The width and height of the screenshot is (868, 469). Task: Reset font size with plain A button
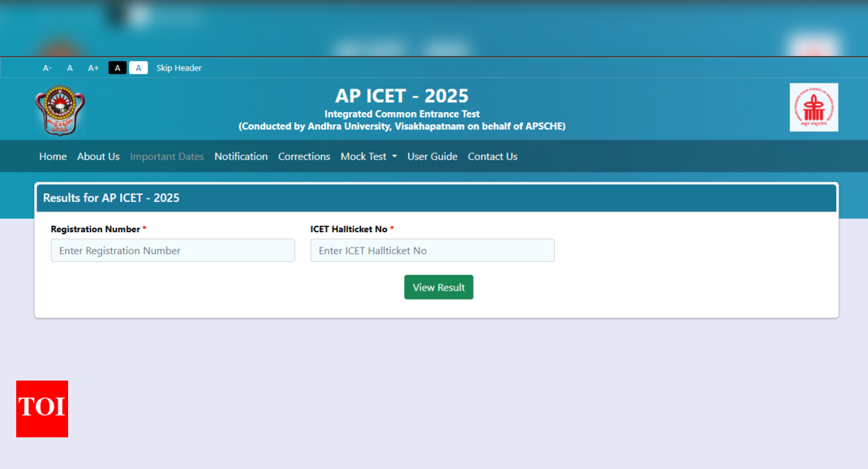(x=70, y=68)
